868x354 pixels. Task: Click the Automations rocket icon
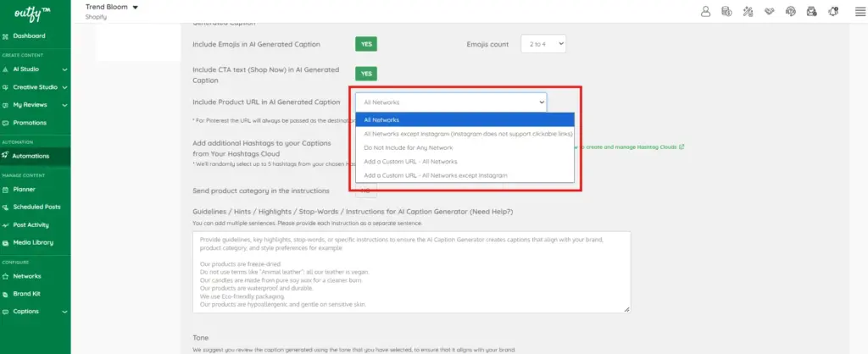[x=6, y=156]
